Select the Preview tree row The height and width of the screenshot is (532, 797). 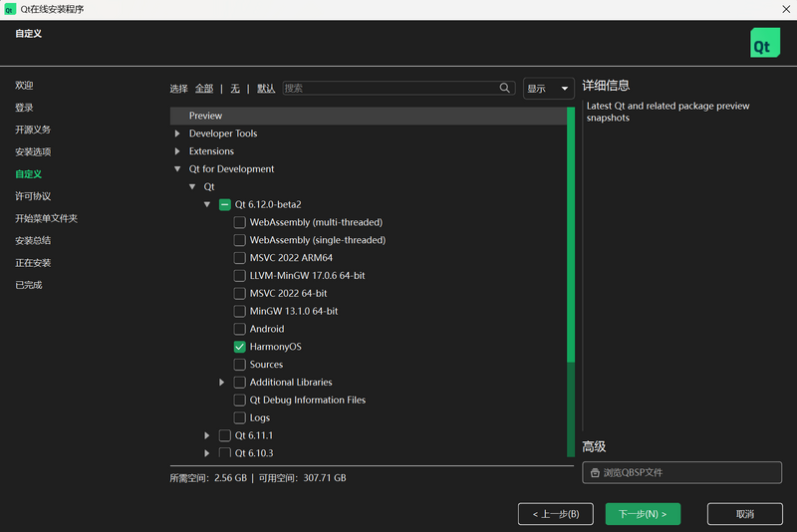point(369,116)
